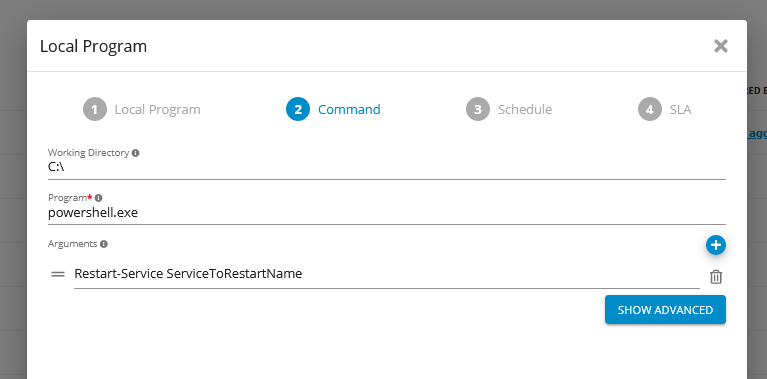The image size is (767, 379).
Task: Click the argument reorder handle icon
Action: 58,274
